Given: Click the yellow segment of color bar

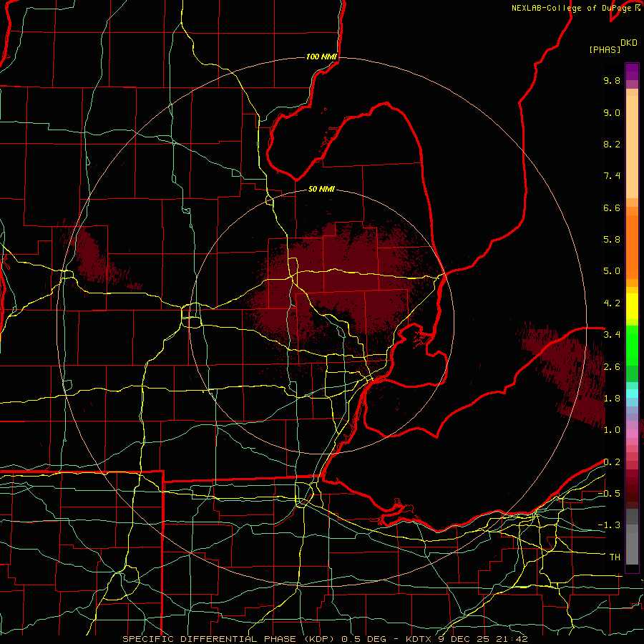Looking at the screenshot, I should (x=632, y=306).
